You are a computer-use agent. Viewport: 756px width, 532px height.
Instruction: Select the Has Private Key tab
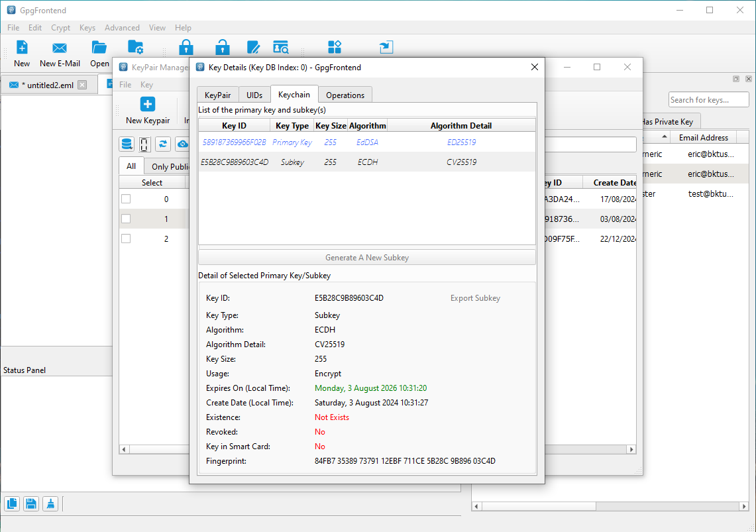671,121
